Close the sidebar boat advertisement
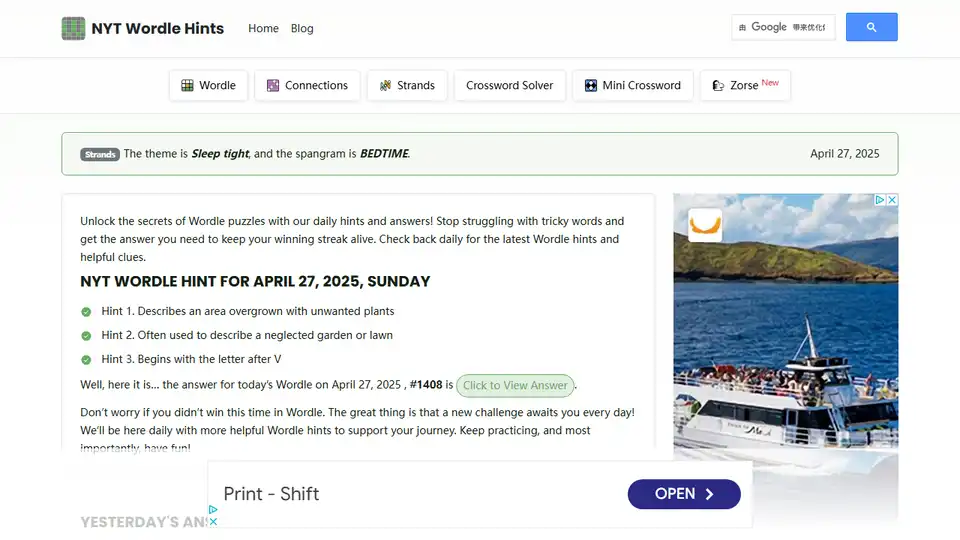Viewport: 960px width, 540px height. coord(892,200)
